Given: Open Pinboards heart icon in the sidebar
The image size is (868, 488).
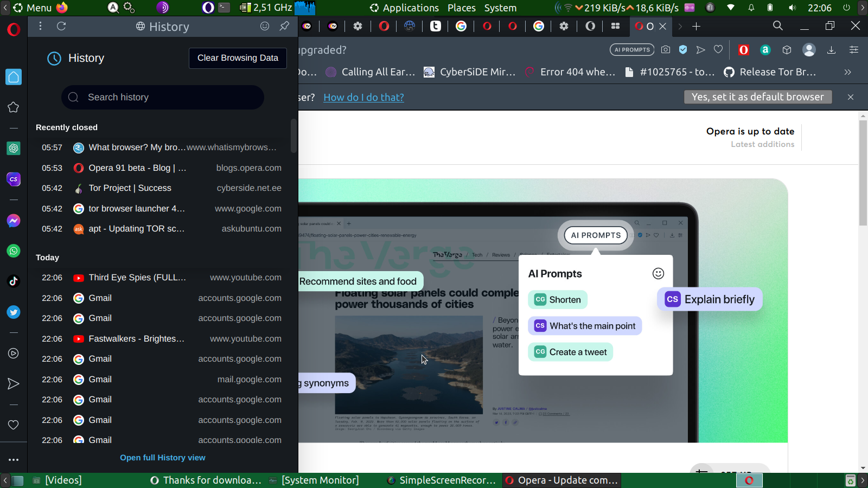Looking at the screenshot, I should pos(14,425).
